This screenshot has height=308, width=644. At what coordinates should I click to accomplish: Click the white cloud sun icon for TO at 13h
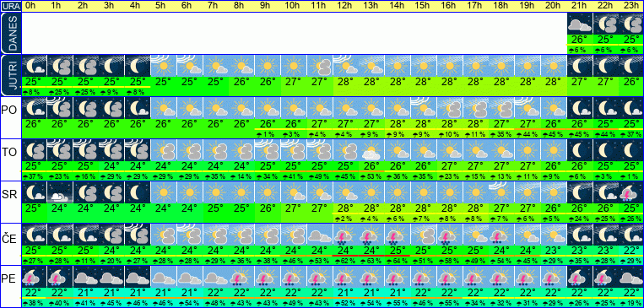click(x=371, y=150)
